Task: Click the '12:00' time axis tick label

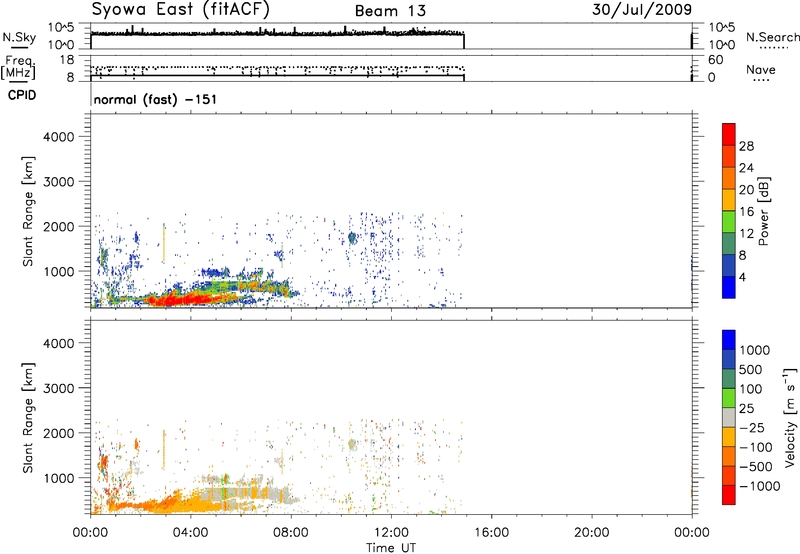Action: click(391, 533)
